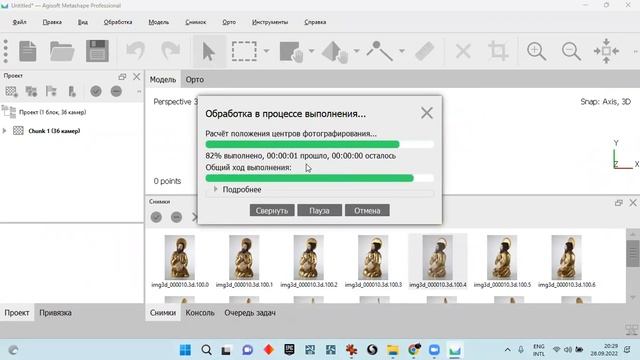This screenshot has height=360, width=640.
Task: Reset view with the arrows icon
Action: point(606,51)
